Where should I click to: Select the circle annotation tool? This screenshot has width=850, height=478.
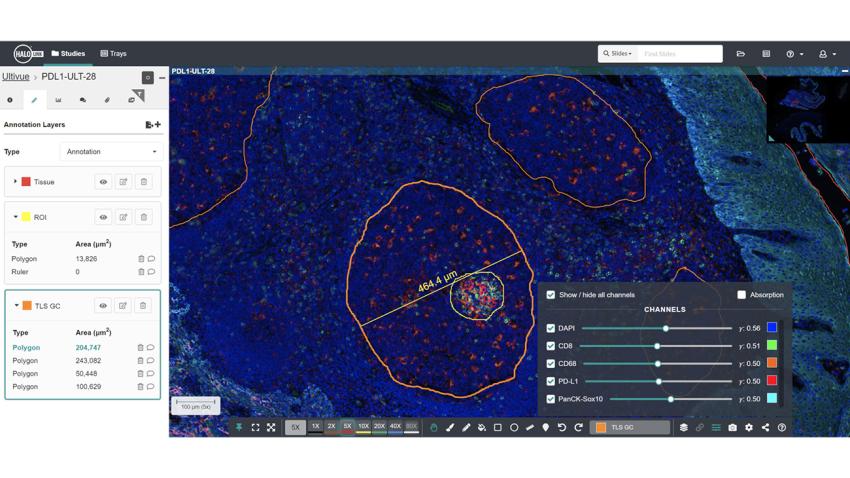pos(514,427)
